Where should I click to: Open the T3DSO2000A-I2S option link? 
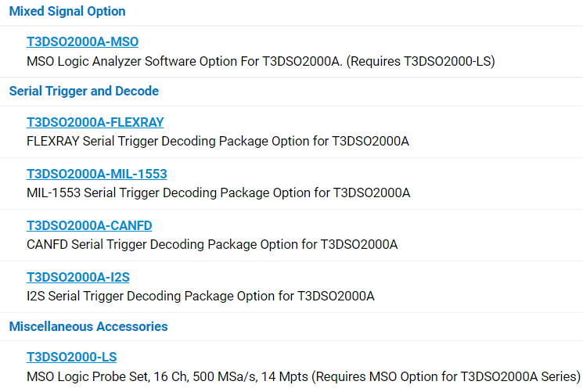point(79,277)
